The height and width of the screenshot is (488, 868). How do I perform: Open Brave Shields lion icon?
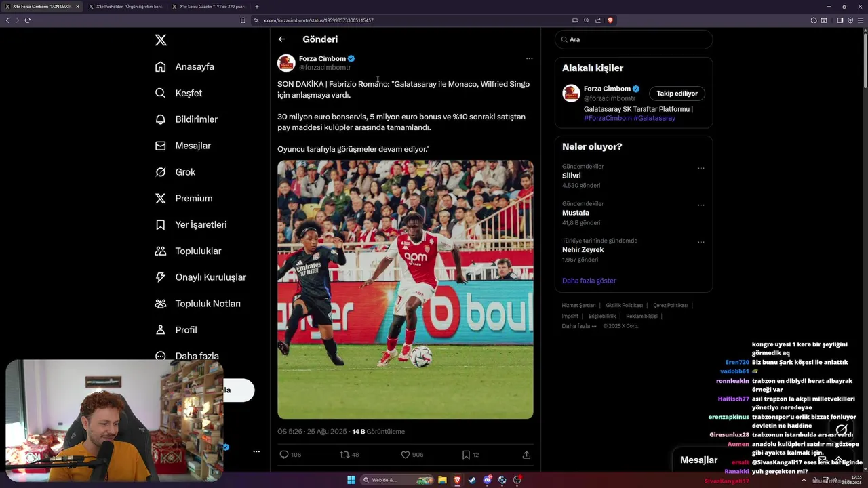click(610, 20)
